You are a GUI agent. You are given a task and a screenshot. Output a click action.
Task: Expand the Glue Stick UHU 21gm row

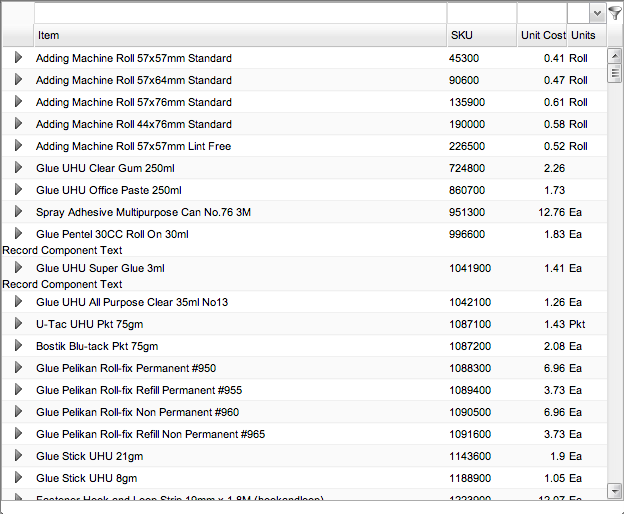click(x=18, y=456)
